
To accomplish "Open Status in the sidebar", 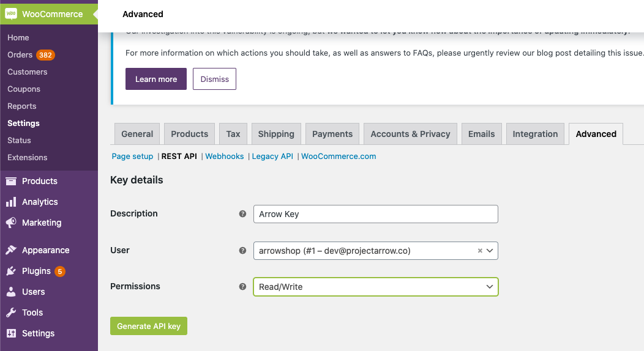I will (x=19, y=140).
